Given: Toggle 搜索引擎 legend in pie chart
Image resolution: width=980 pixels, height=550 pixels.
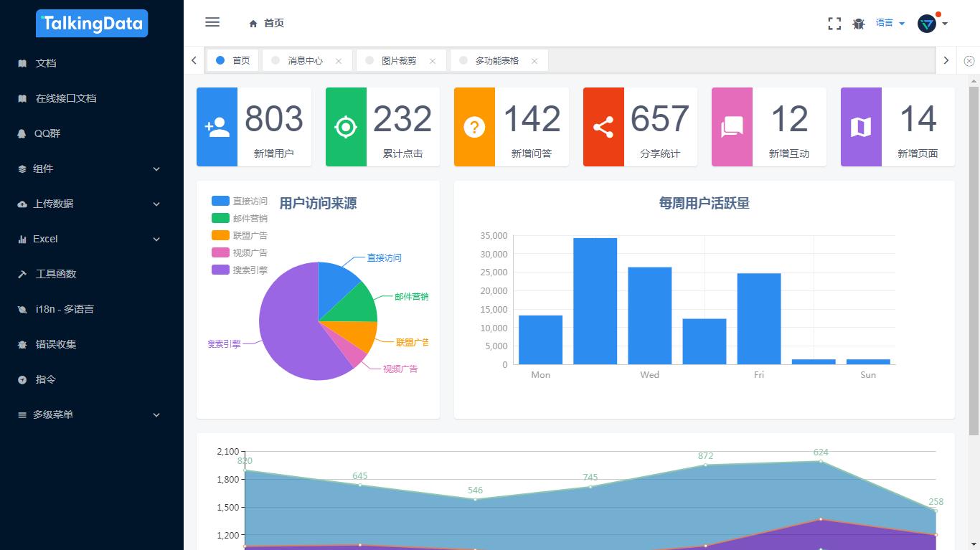Looking at the screenshot, I should pos(240,270).
